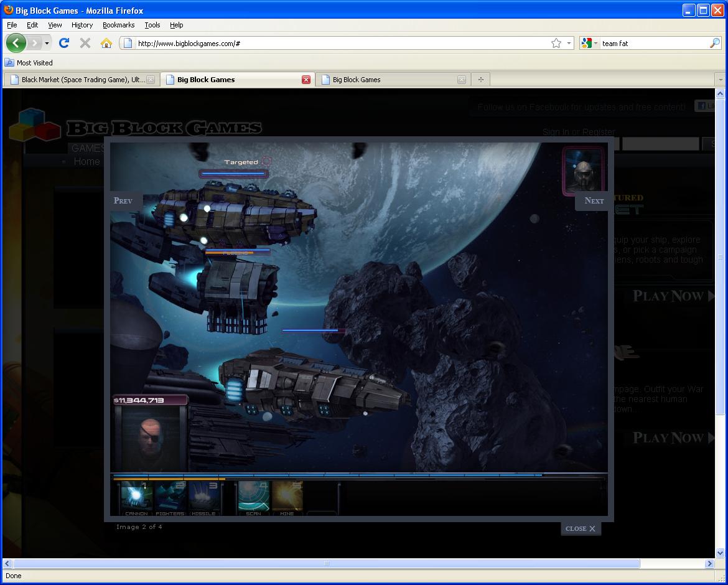Open the back/forward history dropdown arrow

click(47, 43)
